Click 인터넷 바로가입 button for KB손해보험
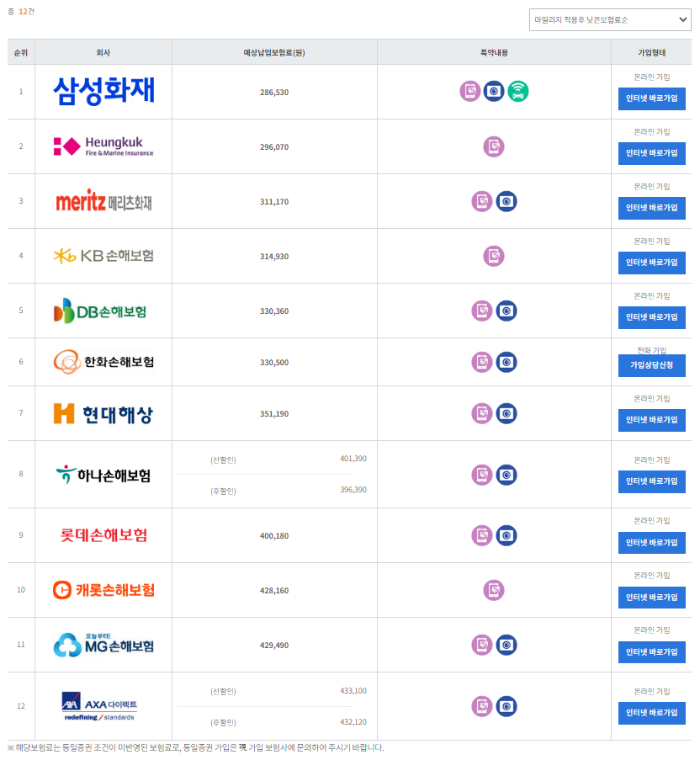Image resolution: width=700 pixels, height=760 pixels. coord(651,263)
